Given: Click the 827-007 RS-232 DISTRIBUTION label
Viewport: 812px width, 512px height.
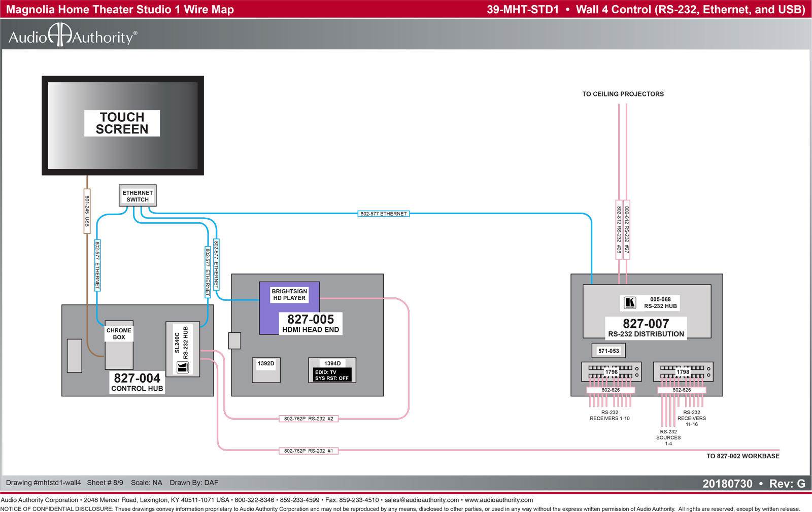Looking at the screenshot, I should [646, 328].
